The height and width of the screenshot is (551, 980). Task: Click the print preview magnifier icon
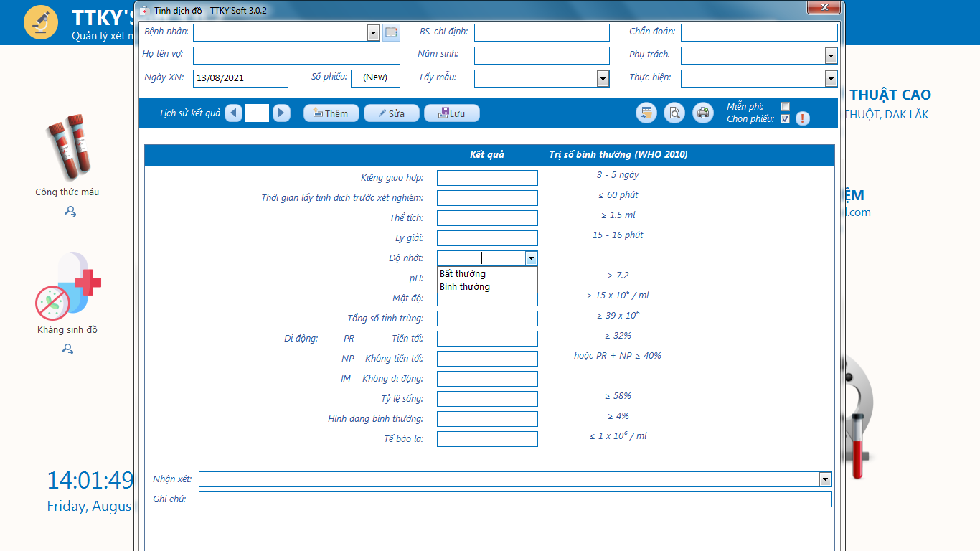click(x=674, y=113)
